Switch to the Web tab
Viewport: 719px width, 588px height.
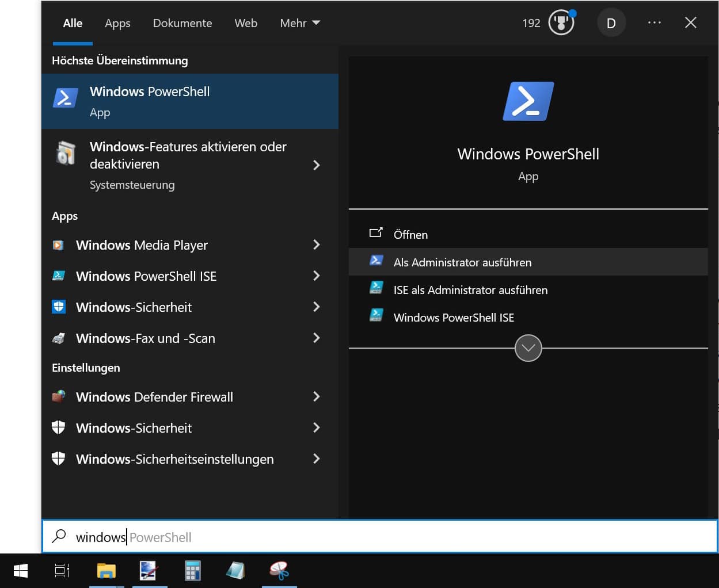click(246, 23)
